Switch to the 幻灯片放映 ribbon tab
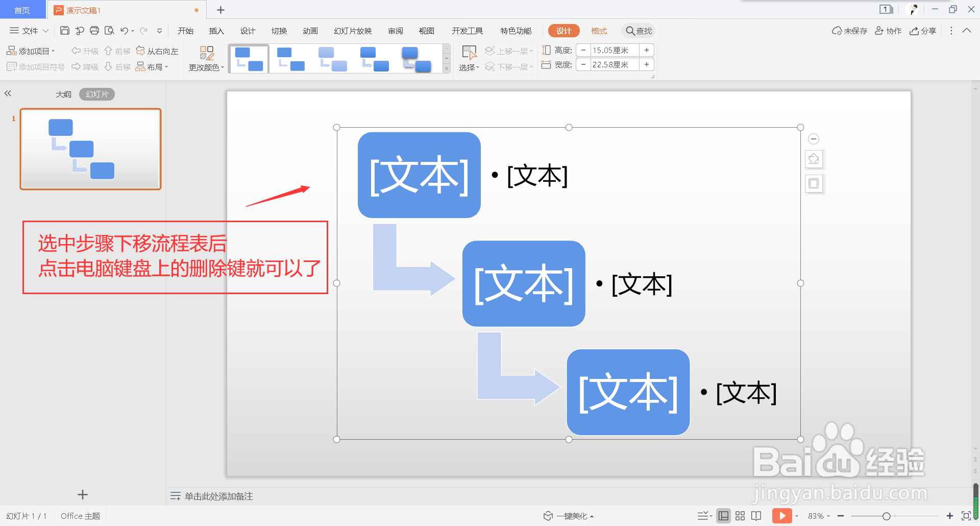 (x=352, y=30)
